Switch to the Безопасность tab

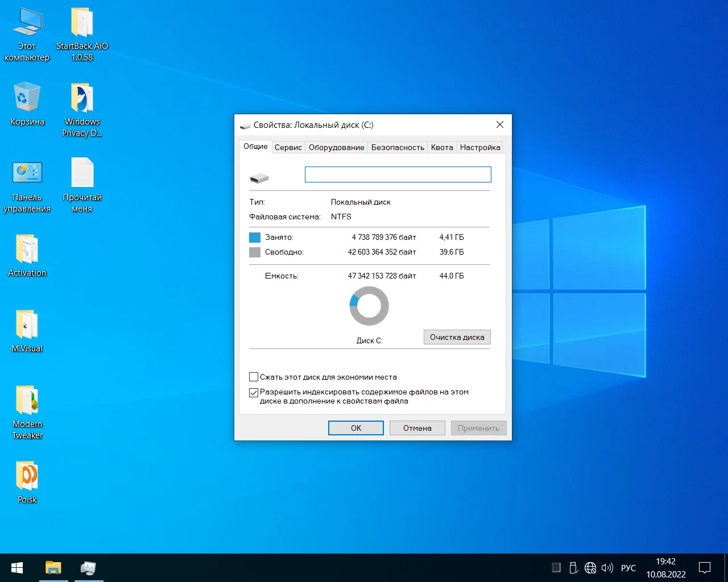pos(398,147)
